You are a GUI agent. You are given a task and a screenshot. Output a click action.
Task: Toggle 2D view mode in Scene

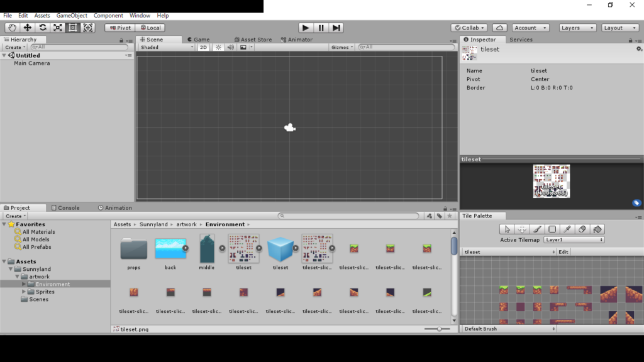[x=204, y=47]
